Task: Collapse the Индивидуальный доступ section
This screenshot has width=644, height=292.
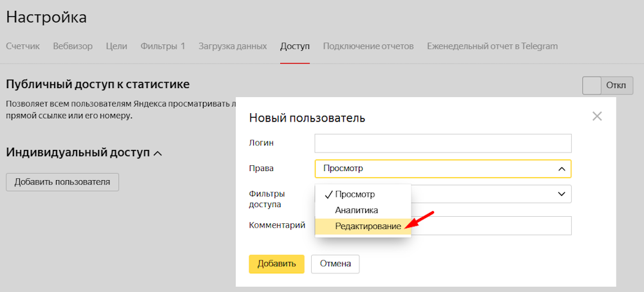Action: (x=158, y=153)
